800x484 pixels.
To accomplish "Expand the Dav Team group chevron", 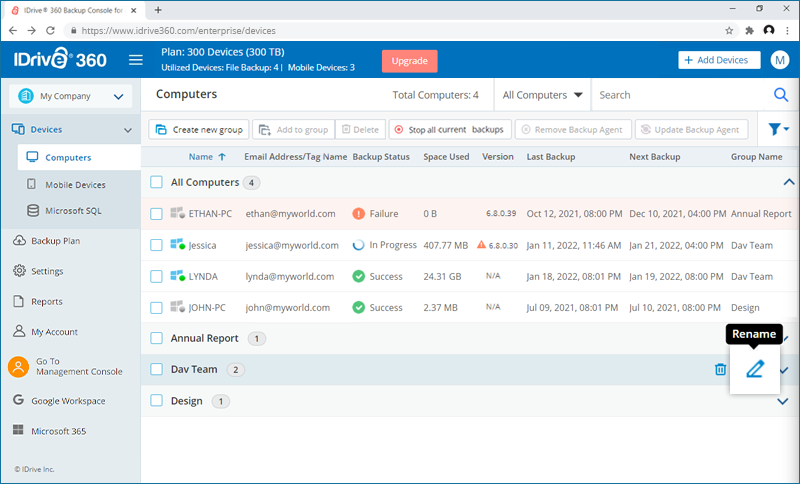I will tap(784, 370).
